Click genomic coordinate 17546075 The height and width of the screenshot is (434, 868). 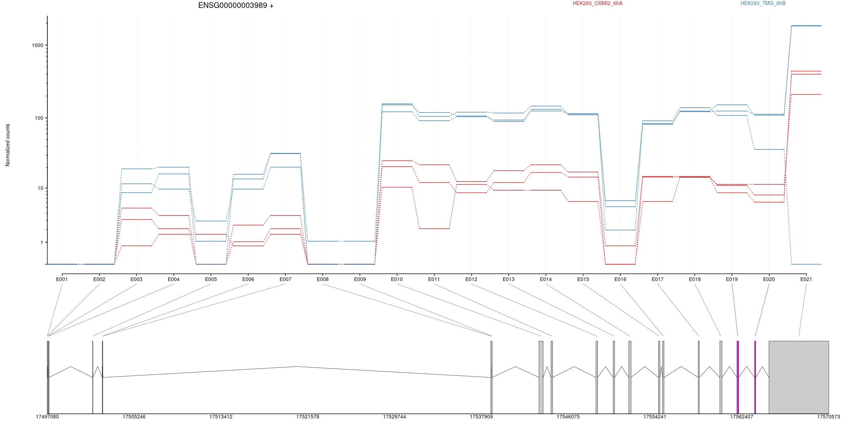coord(568,417)
